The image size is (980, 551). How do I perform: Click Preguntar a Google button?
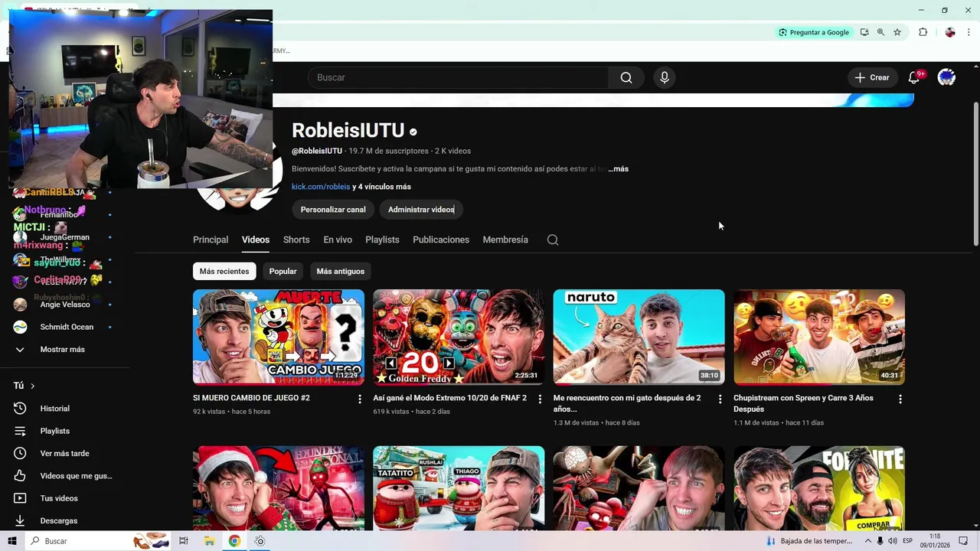click(814, 32)
